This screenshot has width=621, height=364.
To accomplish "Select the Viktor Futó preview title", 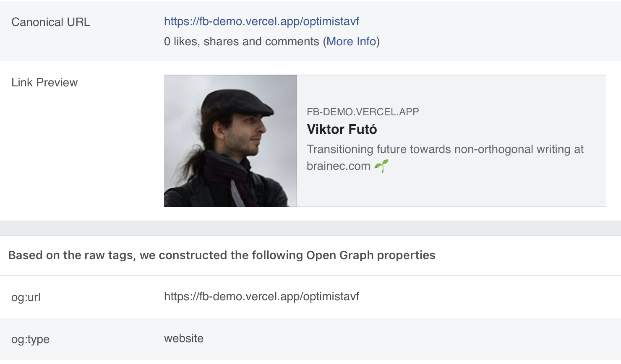I will pos(342,129).
